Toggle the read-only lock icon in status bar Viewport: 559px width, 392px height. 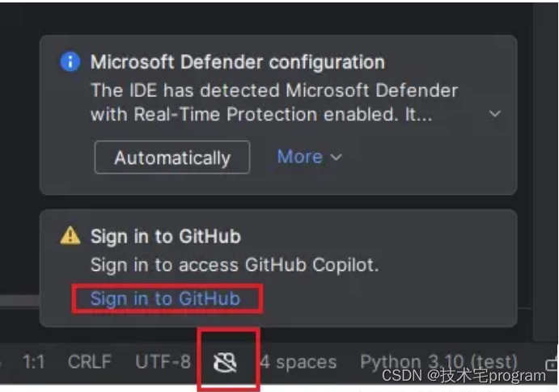click(x=552, y=363)
